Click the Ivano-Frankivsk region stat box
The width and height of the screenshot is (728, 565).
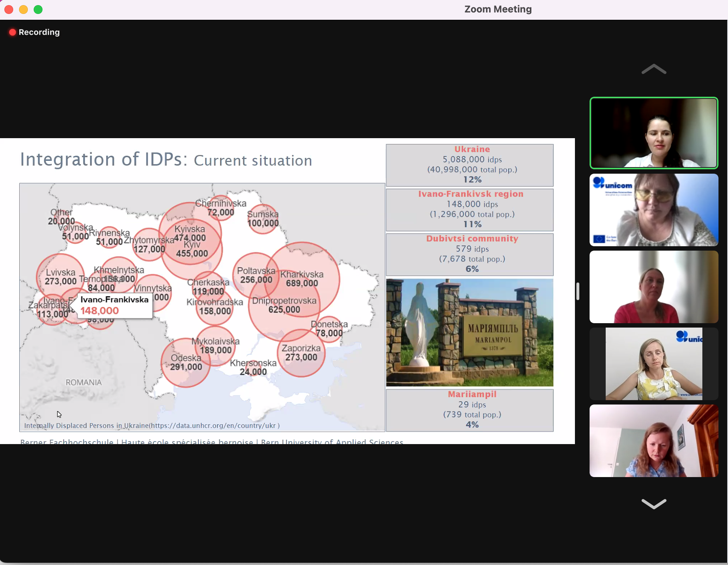(x=469, y=210)
